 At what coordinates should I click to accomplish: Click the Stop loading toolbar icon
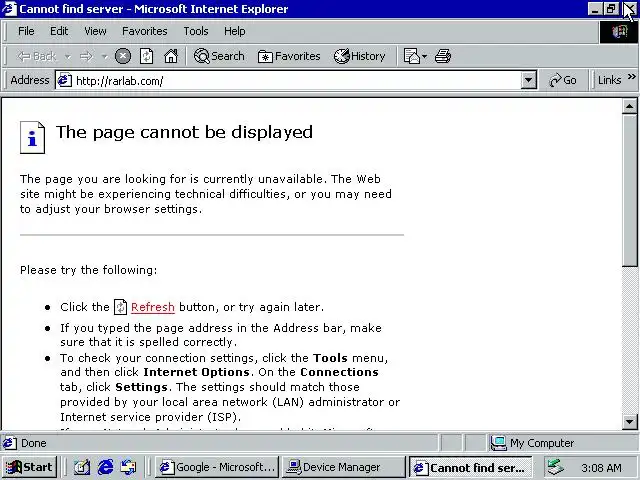tap(122, 56)
